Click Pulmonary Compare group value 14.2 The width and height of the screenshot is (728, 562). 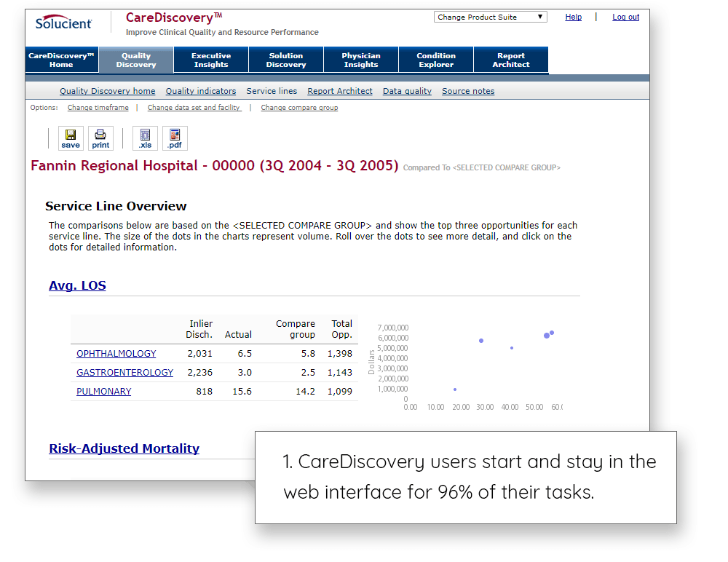pos(305,392)
